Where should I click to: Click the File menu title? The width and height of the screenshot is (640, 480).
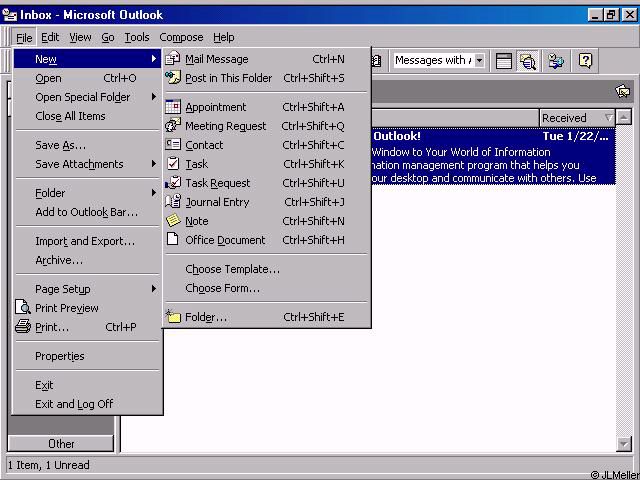(24, 38)
